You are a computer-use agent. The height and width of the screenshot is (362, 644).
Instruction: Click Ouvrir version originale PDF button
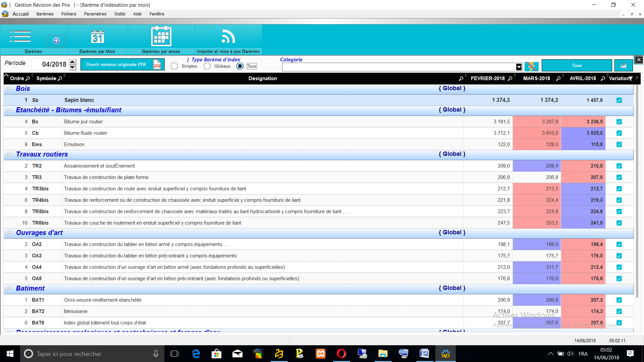pos(122,64)
